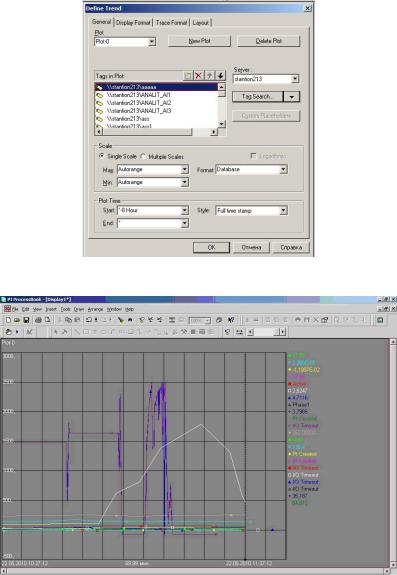The width and height of the screenshot is (397, 575).
Task: Click Print icon in ProcessBook toolbar
Action: tap(38, 320)
